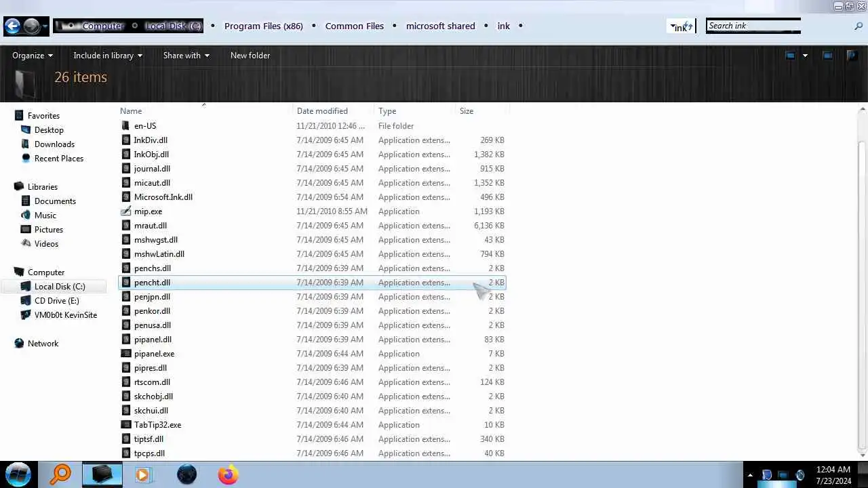Toggle the preview pane icon
The image size is (868, 488).
tap(827, 56)
